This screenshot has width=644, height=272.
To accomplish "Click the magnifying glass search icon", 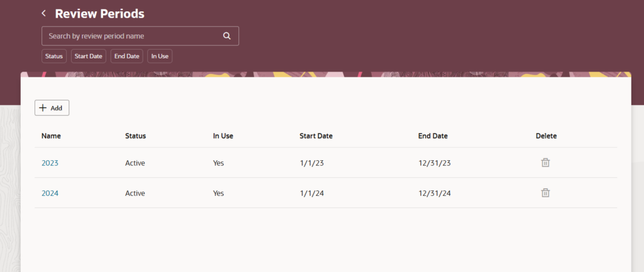I will point(226,36).
